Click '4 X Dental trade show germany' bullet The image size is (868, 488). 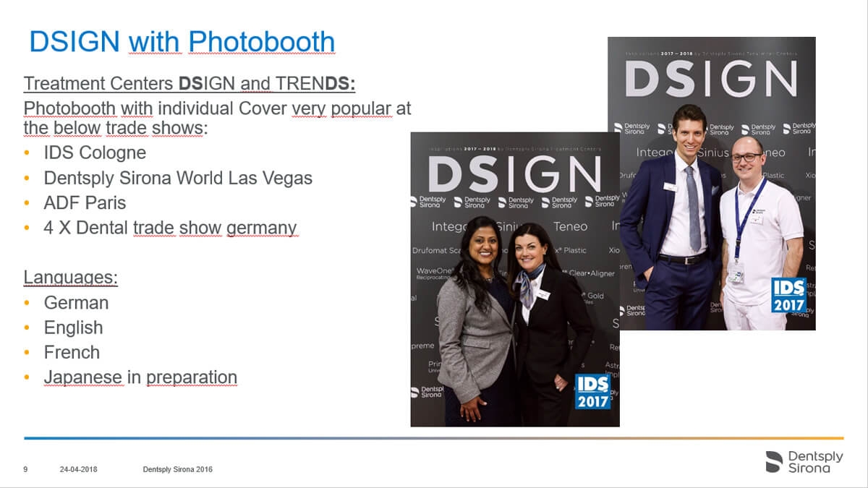(x=170, y=227)
